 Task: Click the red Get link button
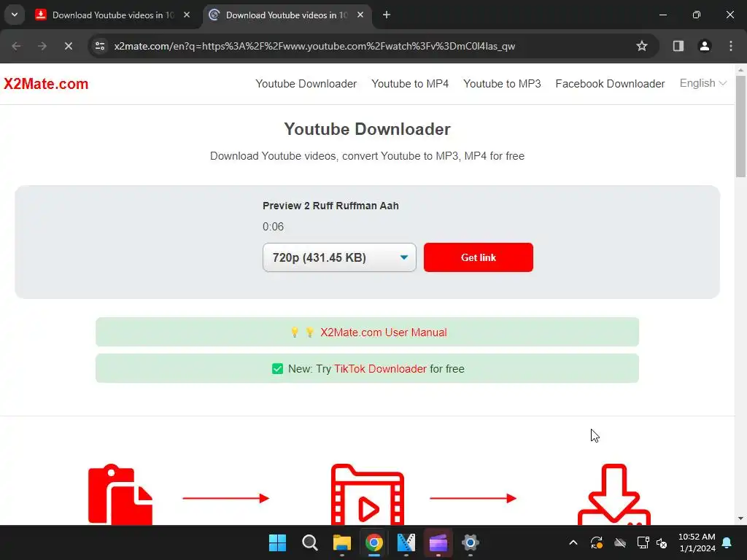(479, 257)
